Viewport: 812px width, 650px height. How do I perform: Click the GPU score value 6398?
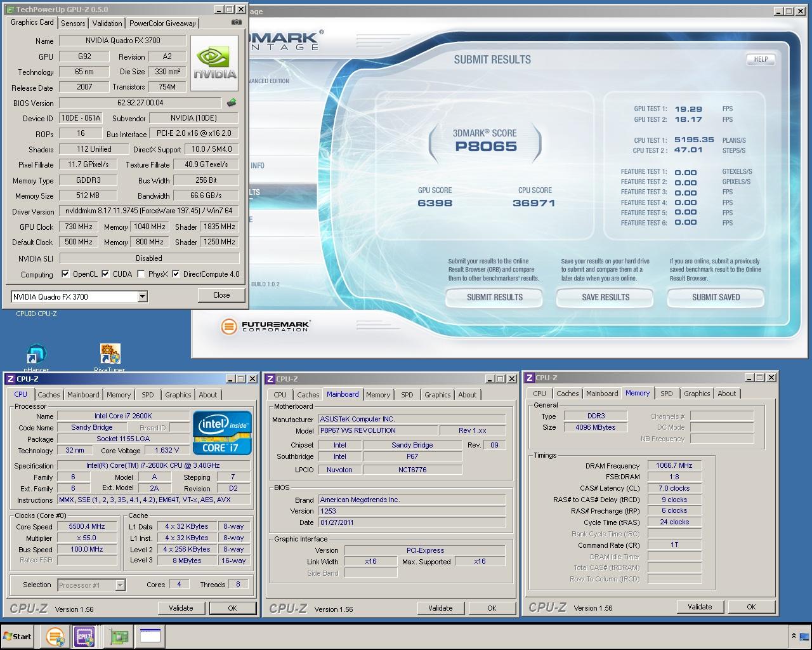(x=435, y=203)
